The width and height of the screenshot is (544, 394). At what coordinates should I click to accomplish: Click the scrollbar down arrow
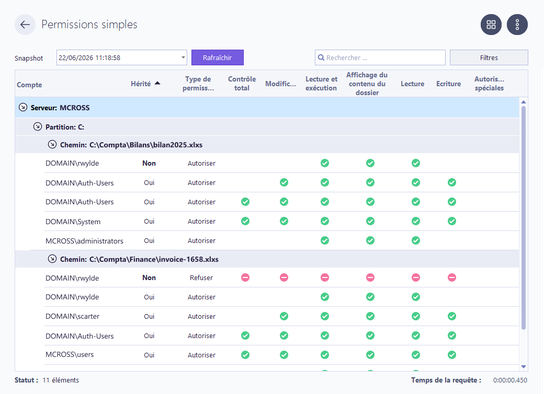pyautogui.click(x=524, y=367)
